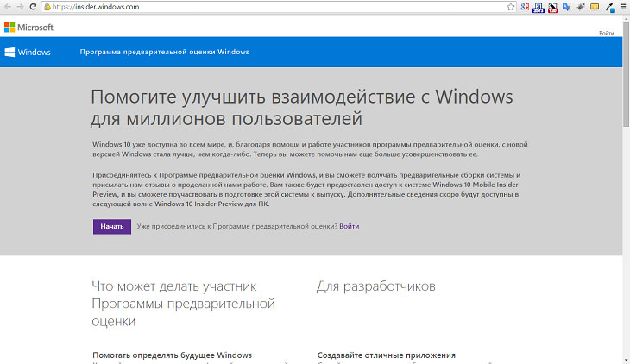Click the Microsoft logo

coord(28,28)
